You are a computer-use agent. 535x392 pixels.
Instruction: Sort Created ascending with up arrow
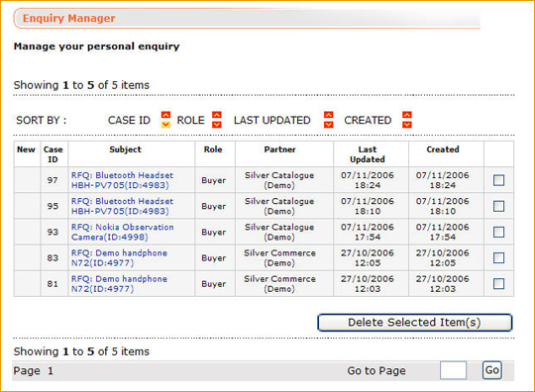point(407,115)
